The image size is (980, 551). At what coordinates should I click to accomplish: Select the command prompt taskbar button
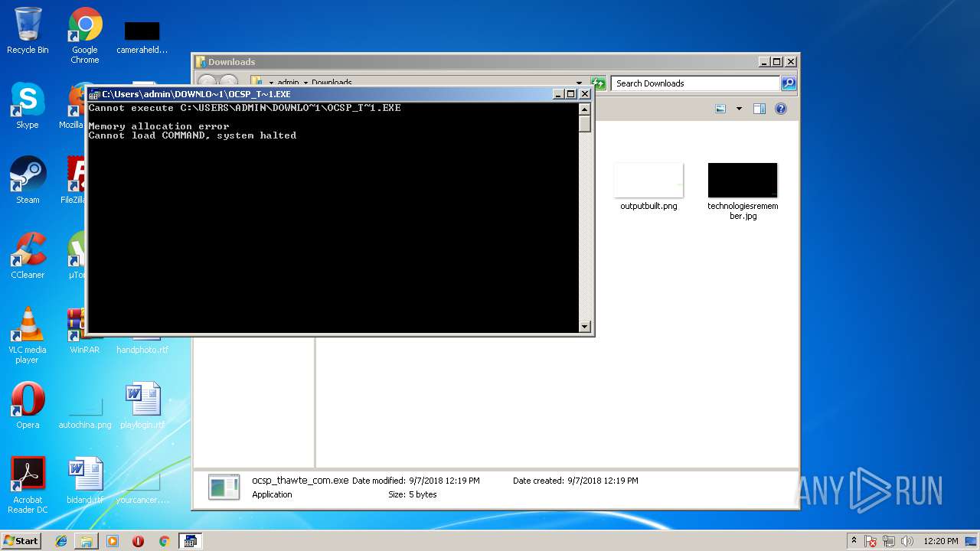190,541
